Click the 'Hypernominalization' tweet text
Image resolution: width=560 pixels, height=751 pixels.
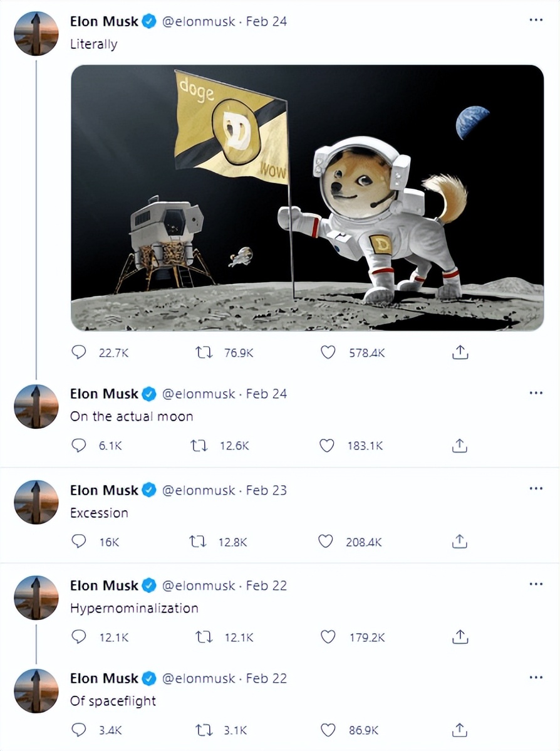134,608
